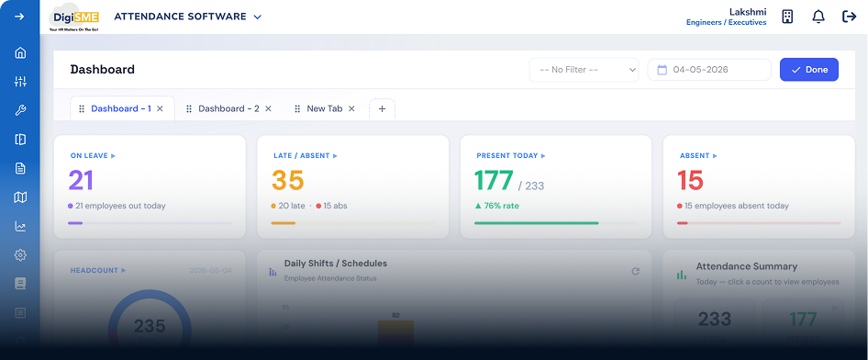
Task: Open the map sidebar icon
Action: pos(20,197)
